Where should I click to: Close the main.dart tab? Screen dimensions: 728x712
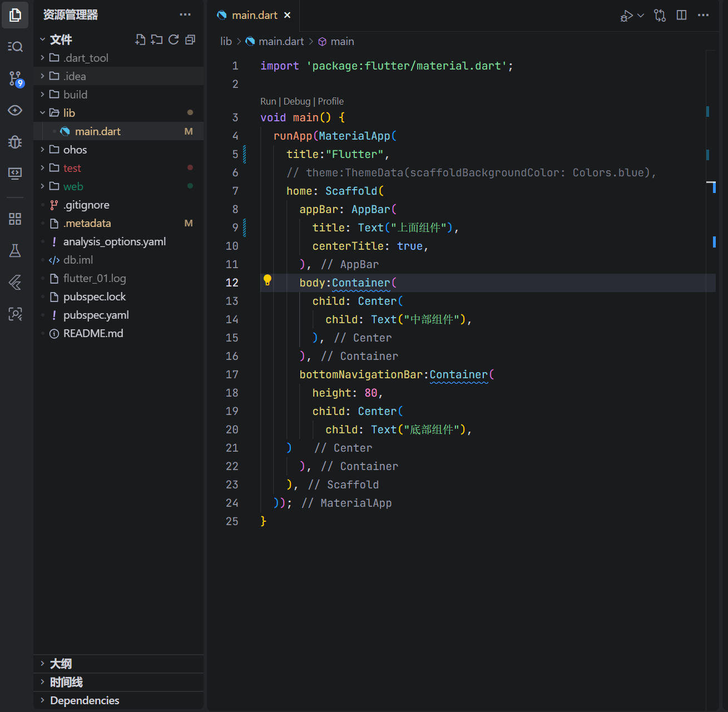pyautogui.click(x=287, y=15)
